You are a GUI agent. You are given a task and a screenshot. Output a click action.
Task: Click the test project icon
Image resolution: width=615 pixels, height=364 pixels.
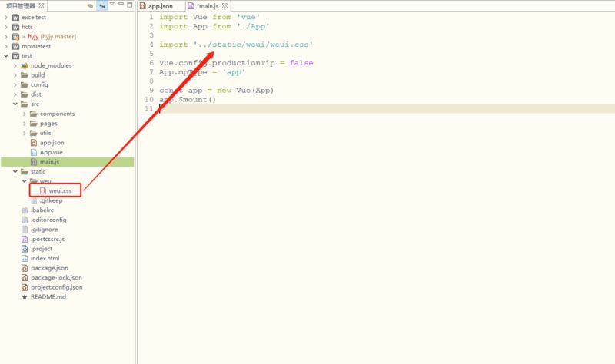point(15,55)
